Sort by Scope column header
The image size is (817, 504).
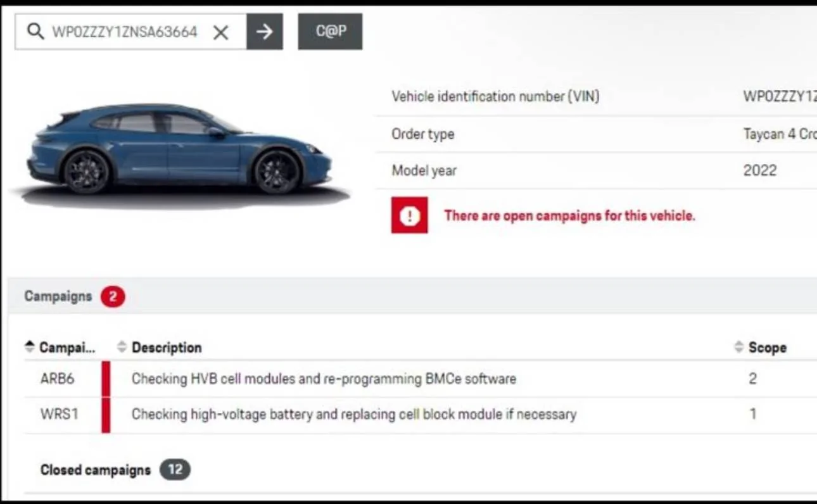point(760,348)
